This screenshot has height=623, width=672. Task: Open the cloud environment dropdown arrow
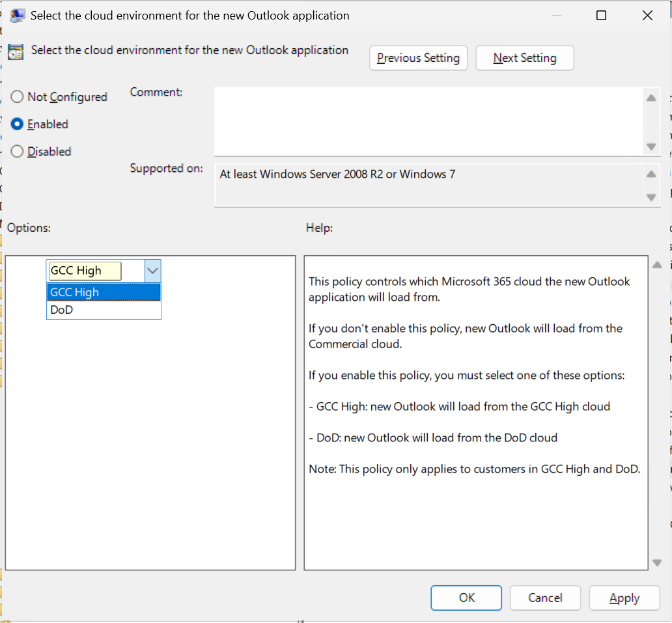[x=152, y=270]
